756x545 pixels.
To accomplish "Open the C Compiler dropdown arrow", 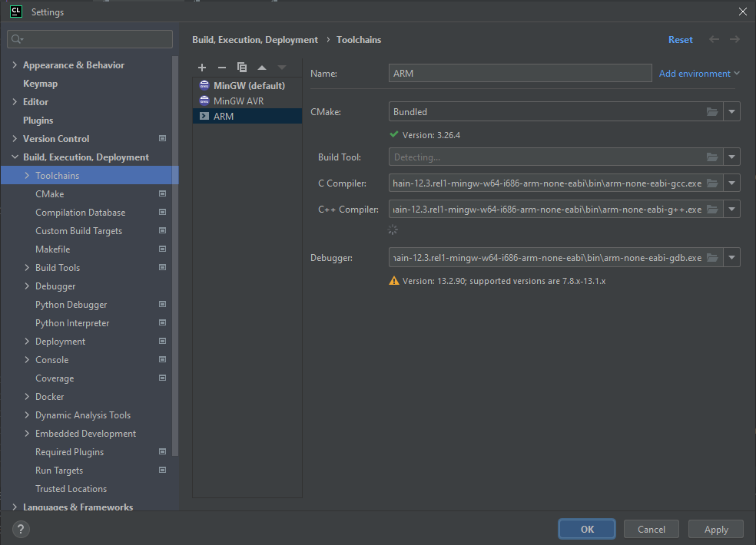I will tap(731, 183).
